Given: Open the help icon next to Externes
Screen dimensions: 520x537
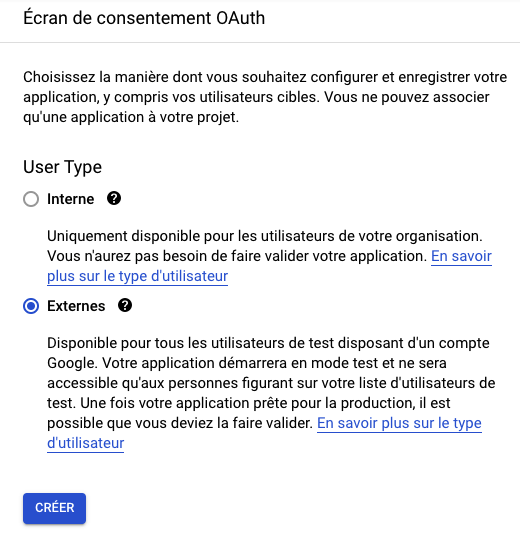Looking at the screenshot, I should 125,305.
